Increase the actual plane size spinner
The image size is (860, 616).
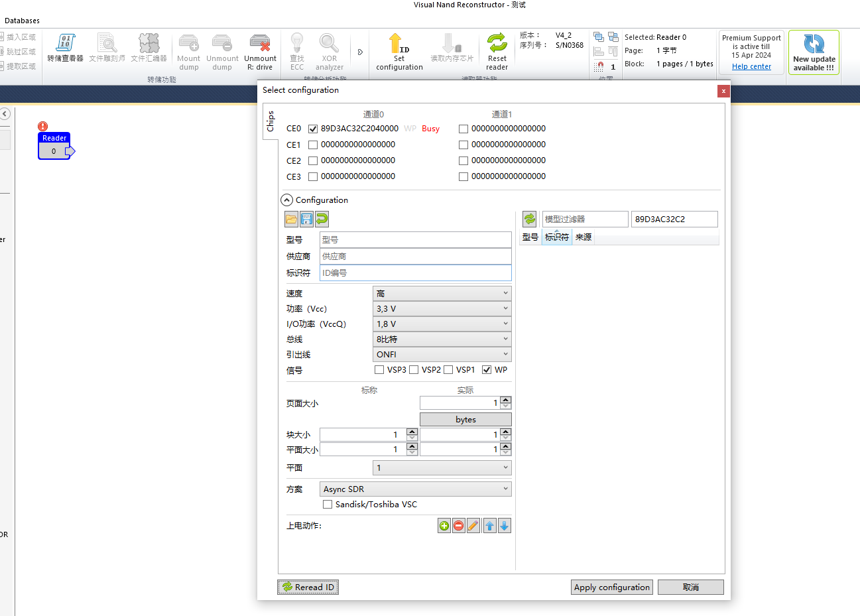click(506, 447)
